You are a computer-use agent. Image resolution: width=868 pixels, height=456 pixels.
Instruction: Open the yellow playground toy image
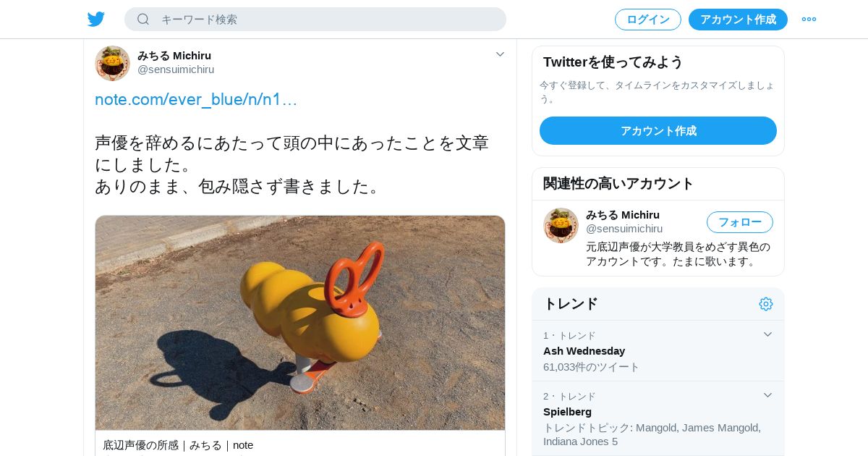300,323
